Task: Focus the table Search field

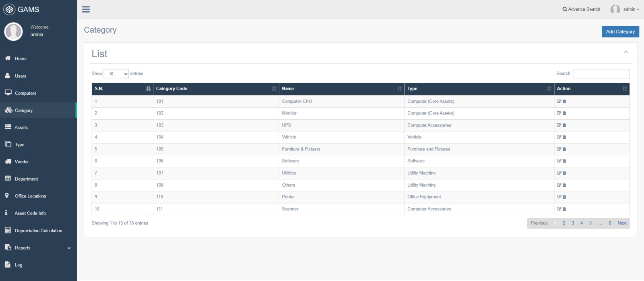Action: [x=601, y=74]
